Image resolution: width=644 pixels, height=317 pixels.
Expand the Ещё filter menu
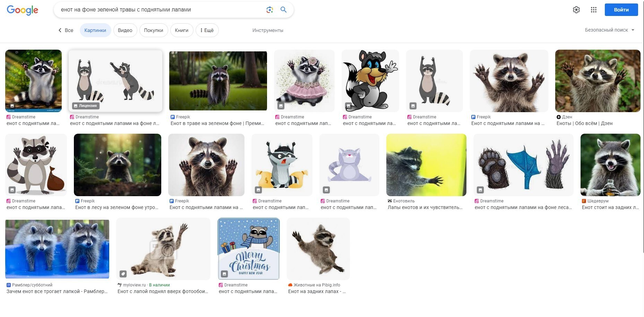coord(207,30)
